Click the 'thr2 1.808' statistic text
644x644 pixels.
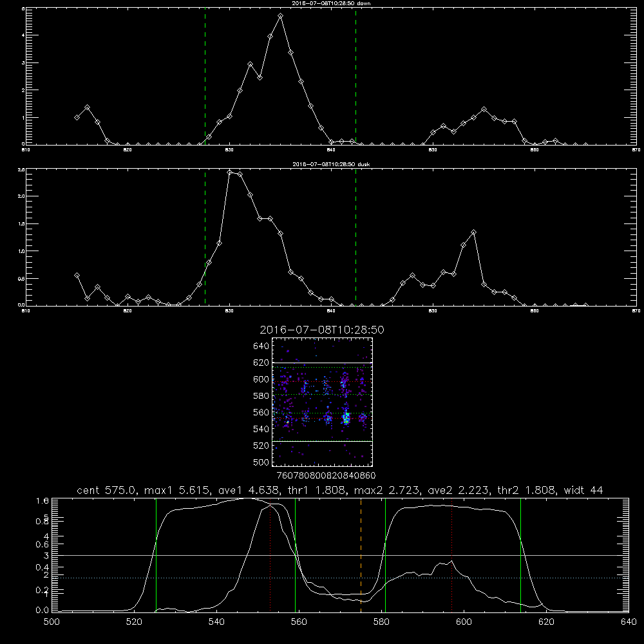coord(527,490)
